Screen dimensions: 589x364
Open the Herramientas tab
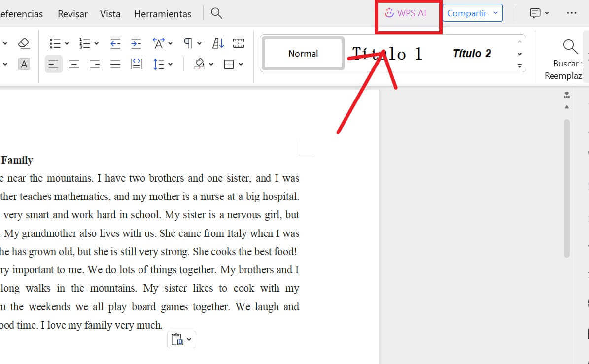coord(162,14)
